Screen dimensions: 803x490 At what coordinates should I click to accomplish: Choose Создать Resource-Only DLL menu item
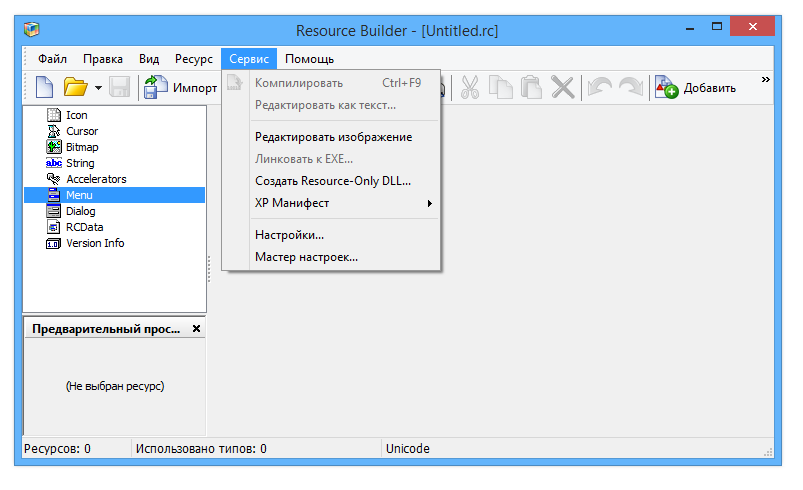[x=333, y=181]
